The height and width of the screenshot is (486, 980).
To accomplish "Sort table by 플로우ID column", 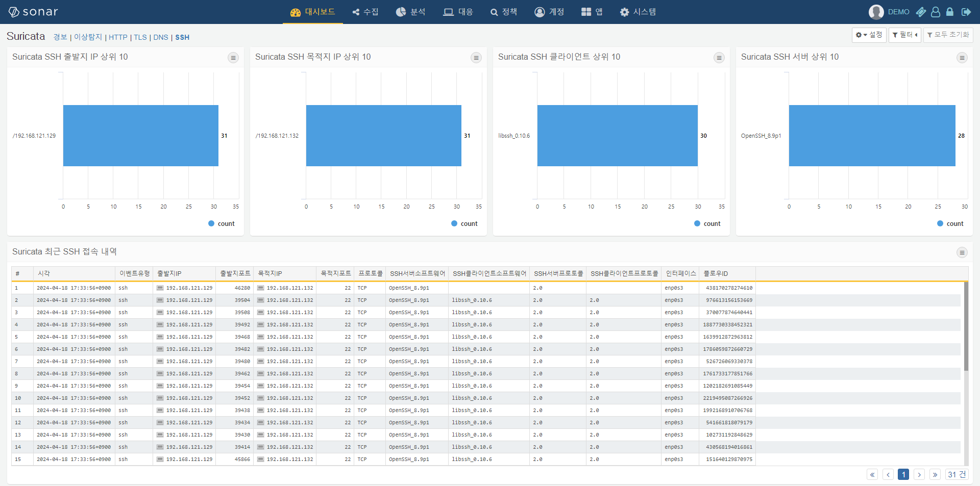I will (727, 273).
